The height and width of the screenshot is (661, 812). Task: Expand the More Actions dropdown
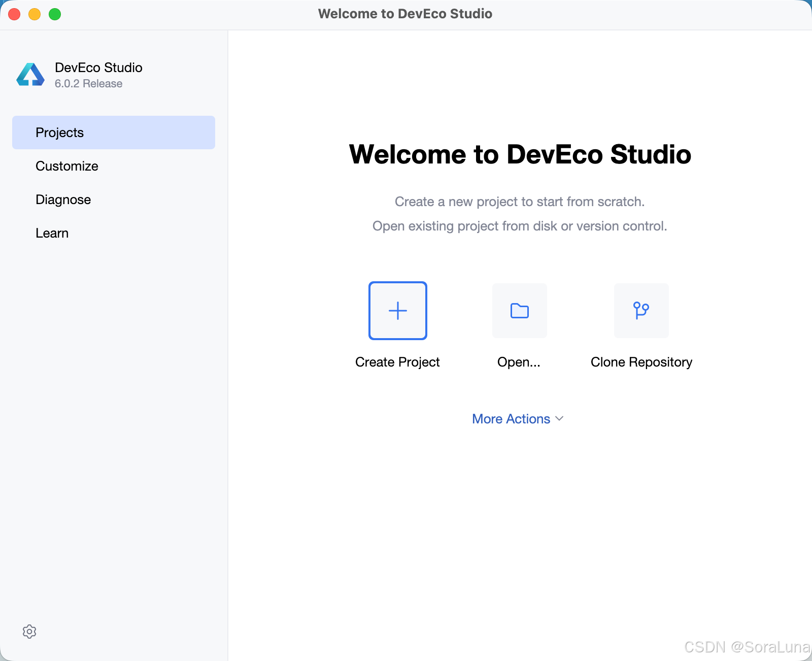pos(518,419)
